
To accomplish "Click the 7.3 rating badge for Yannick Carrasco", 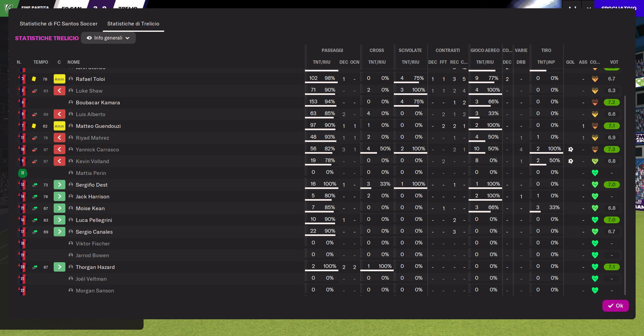I will pyautogui.click(x=612, y=150).
